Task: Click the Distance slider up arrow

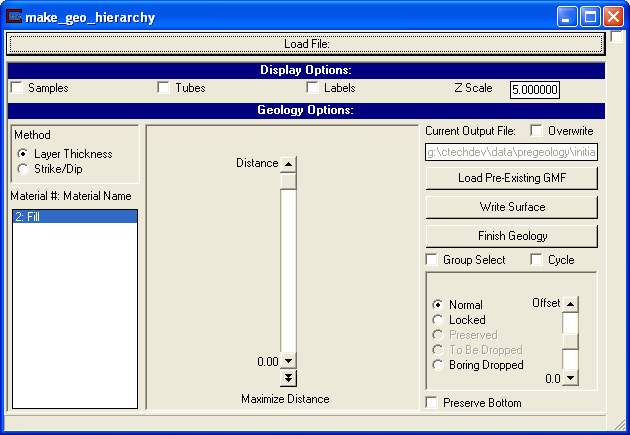Action: tap(288, 164)
